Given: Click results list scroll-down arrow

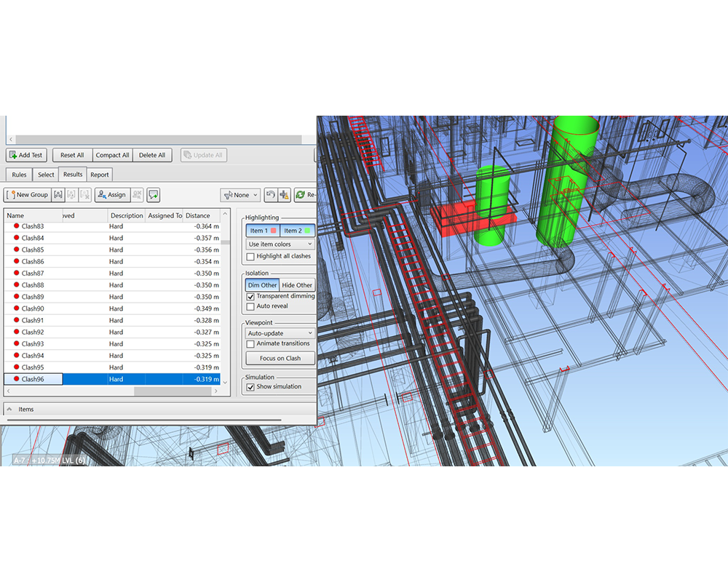Looking at the screenshot, I should click(225, 383).
